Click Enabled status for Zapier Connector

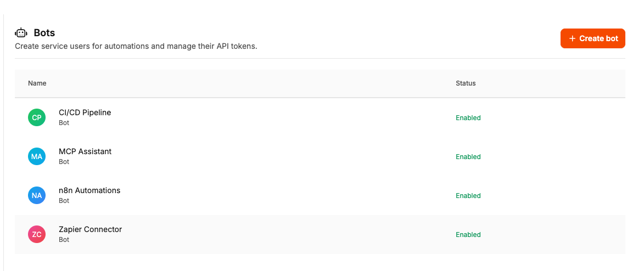click(468, 235)
